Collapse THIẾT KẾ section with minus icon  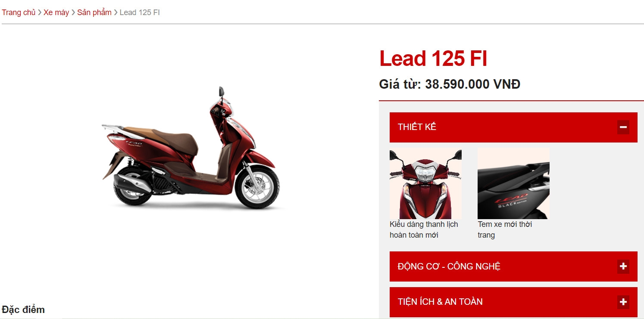tap(623, 127)
